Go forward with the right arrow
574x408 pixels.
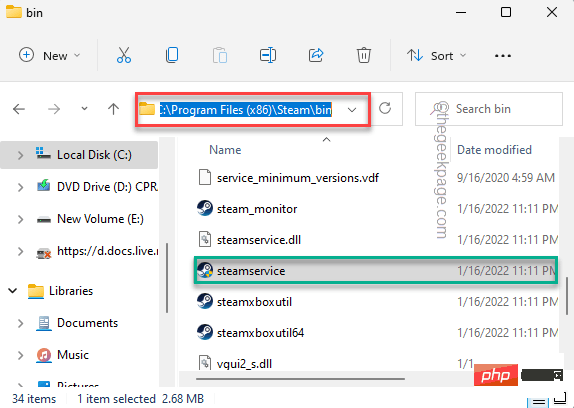(x=54, y=109)
